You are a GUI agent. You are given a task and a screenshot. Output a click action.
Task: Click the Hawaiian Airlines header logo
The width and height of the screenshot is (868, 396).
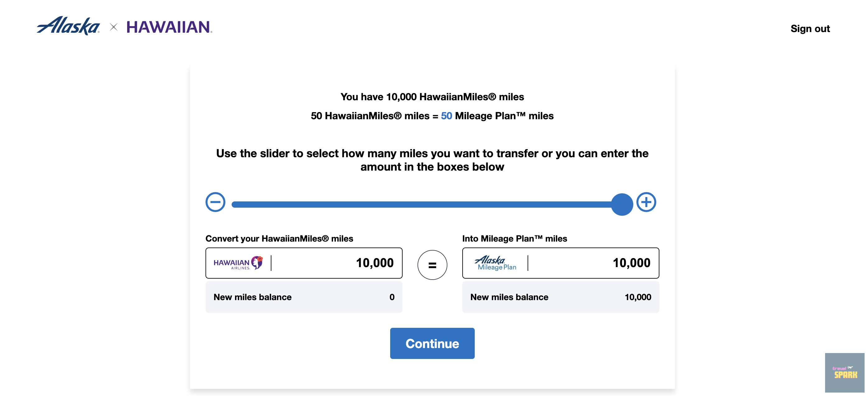pyautogui.click(x=169, y=27)
